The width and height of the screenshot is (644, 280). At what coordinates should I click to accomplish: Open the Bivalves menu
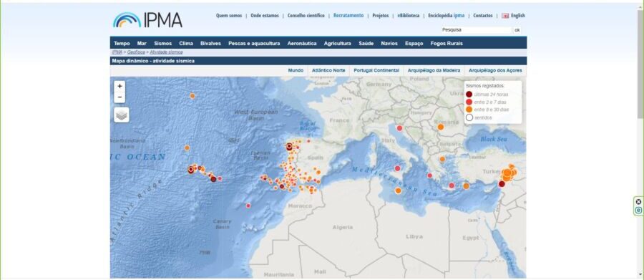click(210, 43)
